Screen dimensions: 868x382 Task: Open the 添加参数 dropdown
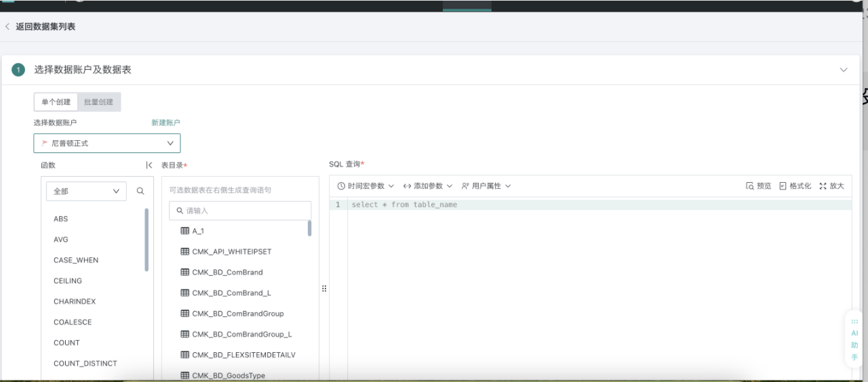pyautogui.click(x=427, y=186)
